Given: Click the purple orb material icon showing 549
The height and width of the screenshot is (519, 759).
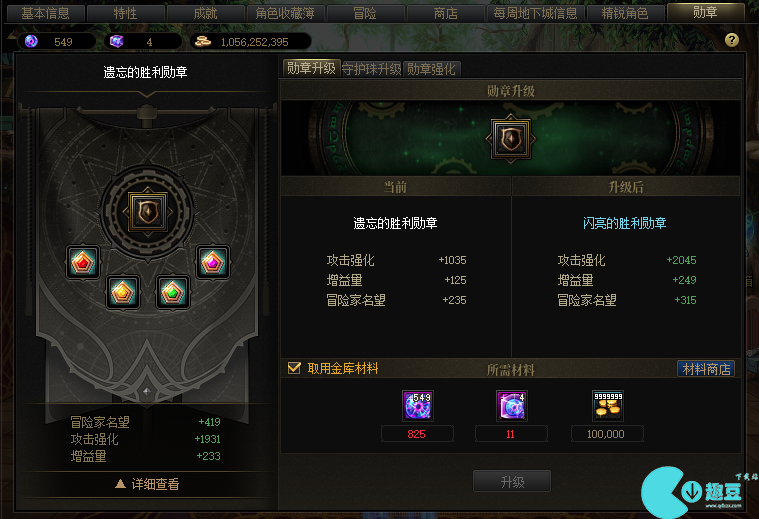Looking at the screenshot, I should coord(418,405).
